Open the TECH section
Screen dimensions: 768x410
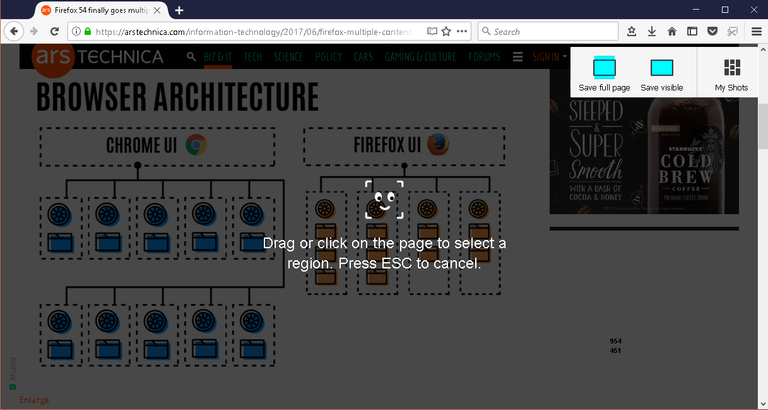pyautogui.click(x=253, y=57)
